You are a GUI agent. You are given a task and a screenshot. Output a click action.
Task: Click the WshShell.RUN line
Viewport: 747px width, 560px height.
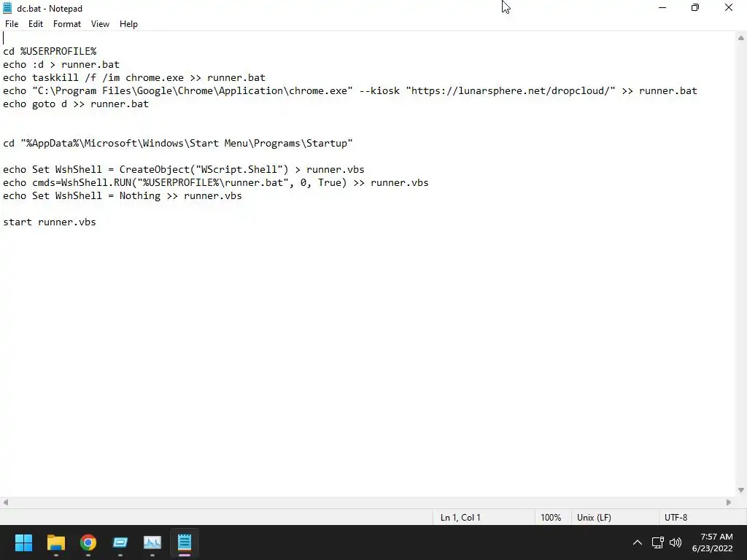(216, 183)
